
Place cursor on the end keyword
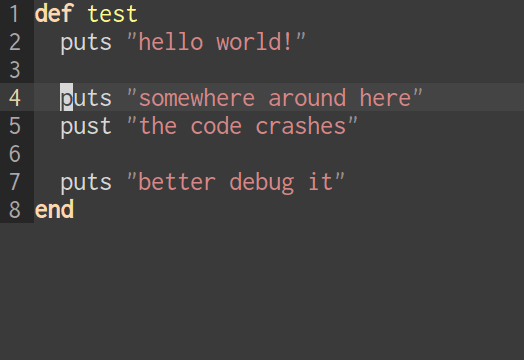[54, 210]
